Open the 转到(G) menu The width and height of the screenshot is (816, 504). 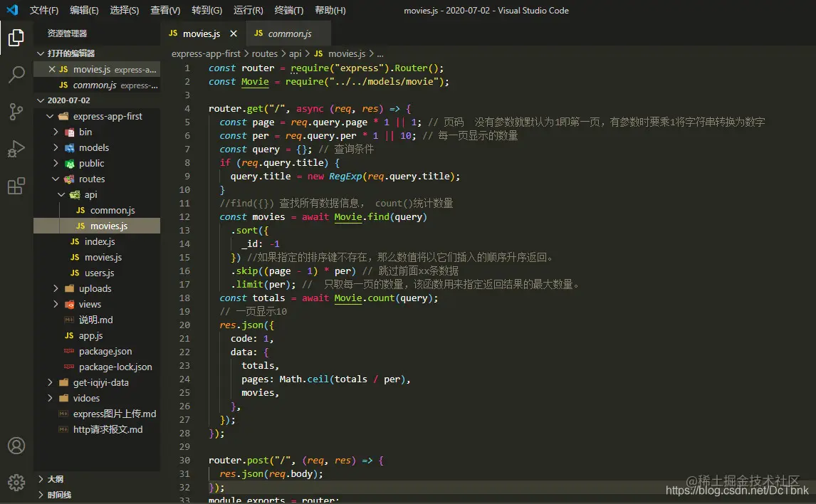pyautogui.click(x=206, y=10)
